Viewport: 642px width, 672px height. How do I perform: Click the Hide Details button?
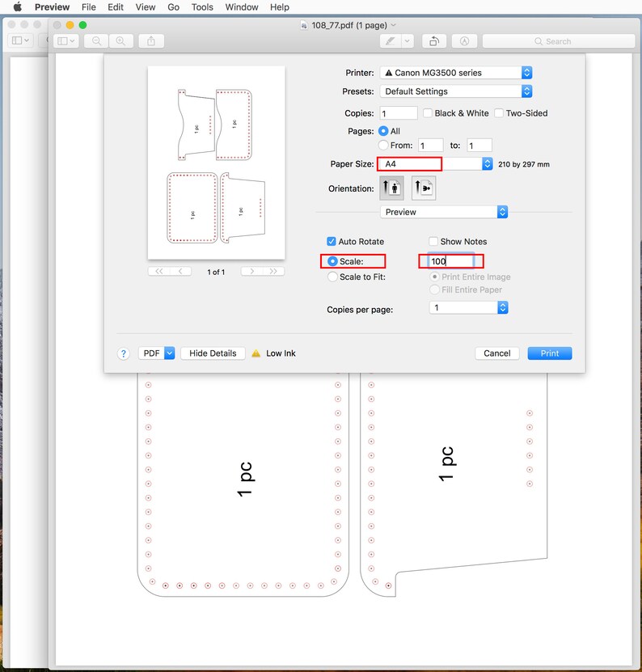[x=213, y=353]
